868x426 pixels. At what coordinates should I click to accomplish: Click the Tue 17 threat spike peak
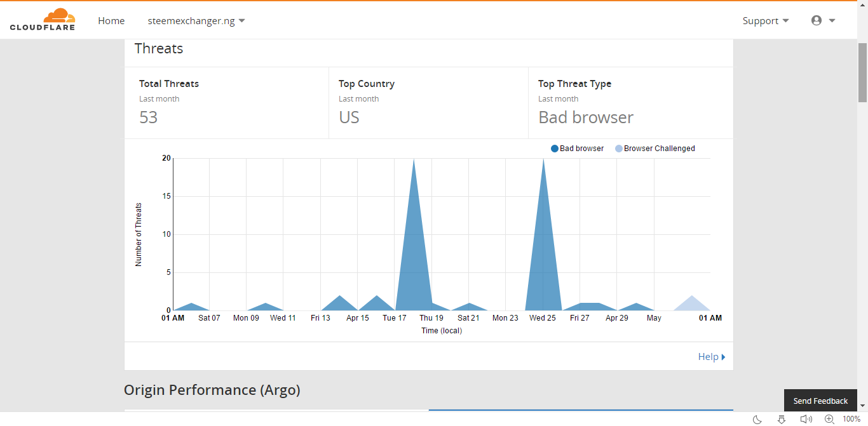(414, 159)
